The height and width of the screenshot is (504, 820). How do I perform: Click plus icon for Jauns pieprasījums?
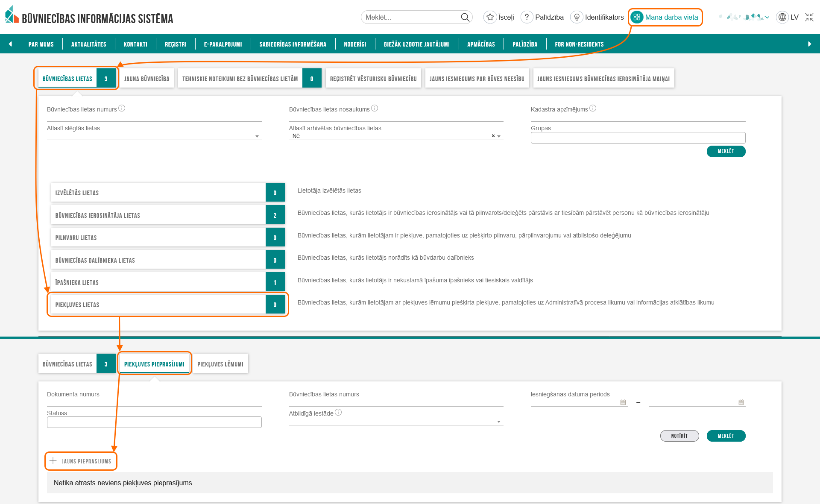pos(53,461)
